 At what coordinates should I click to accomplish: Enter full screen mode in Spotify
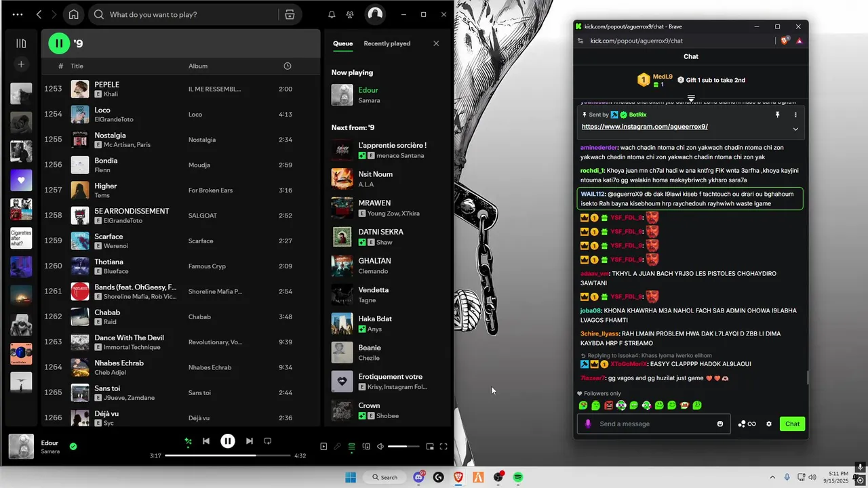point(443,447)
